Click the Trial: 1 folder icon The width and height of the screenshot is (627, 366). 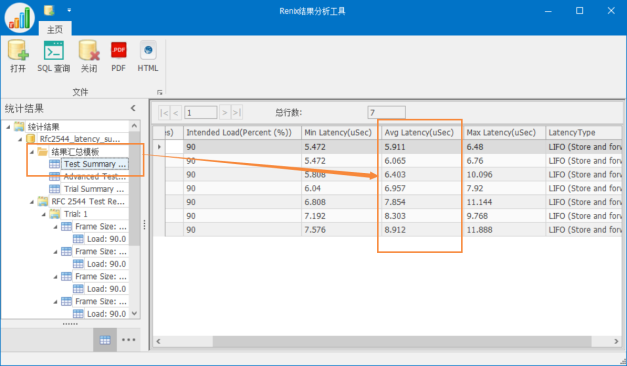54,214
